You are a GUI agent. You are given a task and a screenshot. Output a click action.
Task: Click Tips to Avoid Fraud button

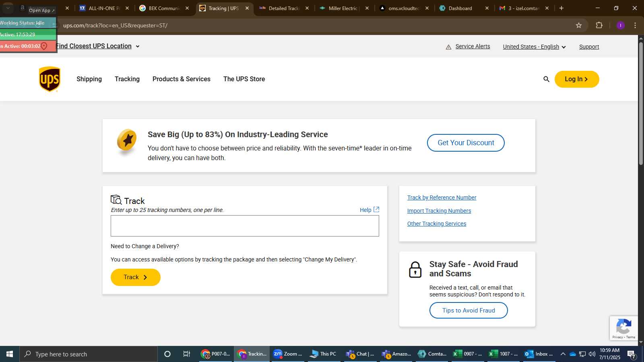click(469, 311)
